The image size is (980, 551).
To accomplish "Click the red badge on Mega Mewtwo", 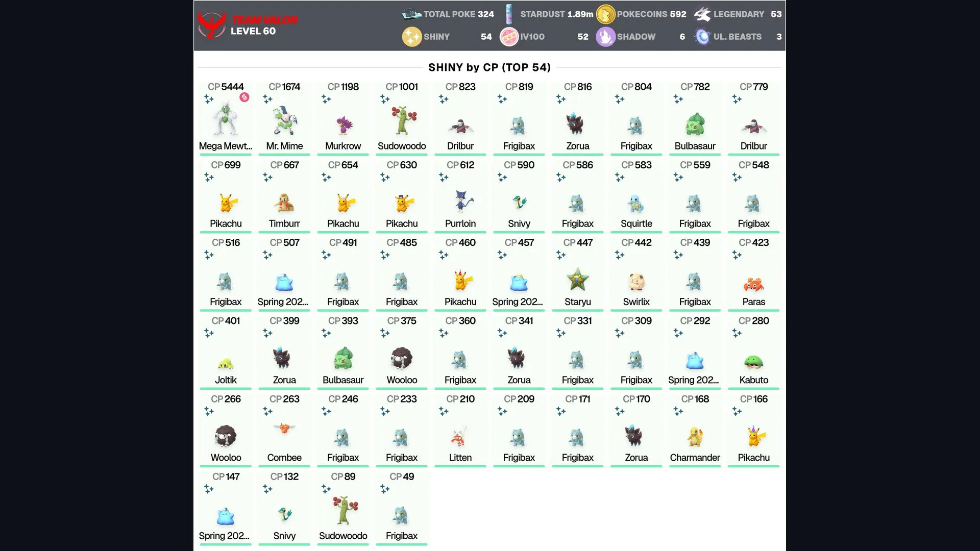I will [x=244, y=97].
